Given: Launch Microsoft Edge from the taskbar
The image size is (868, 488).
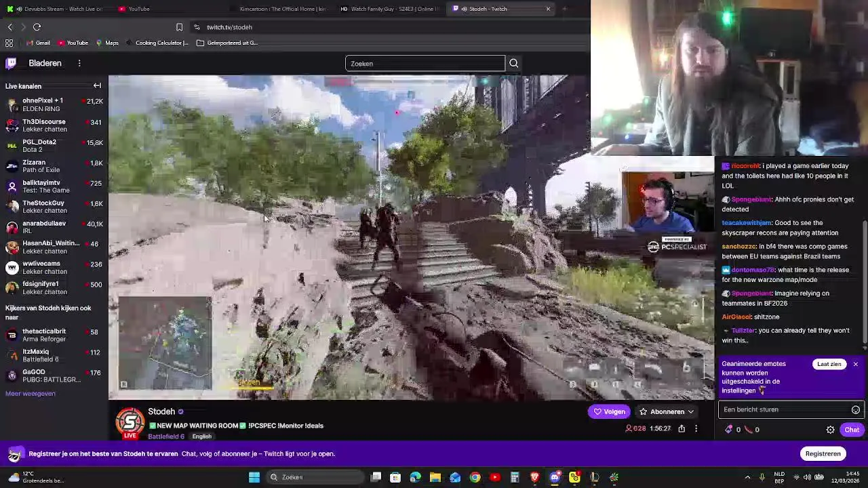Looking at the screenshot, I should 415,477.
